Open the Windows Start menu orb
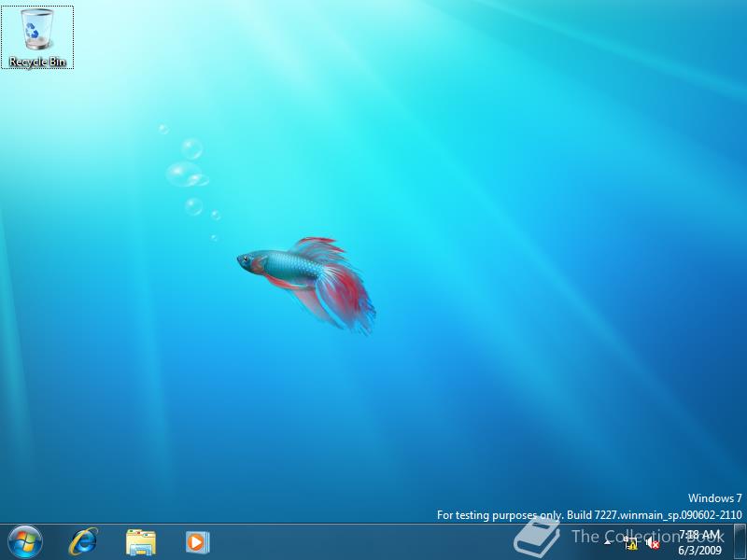The image size is (747, 560). [25, 542]
